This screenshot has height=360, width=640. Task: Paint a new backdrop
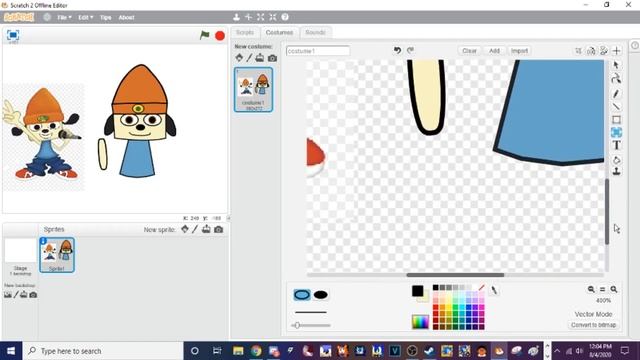coord(16,294)
